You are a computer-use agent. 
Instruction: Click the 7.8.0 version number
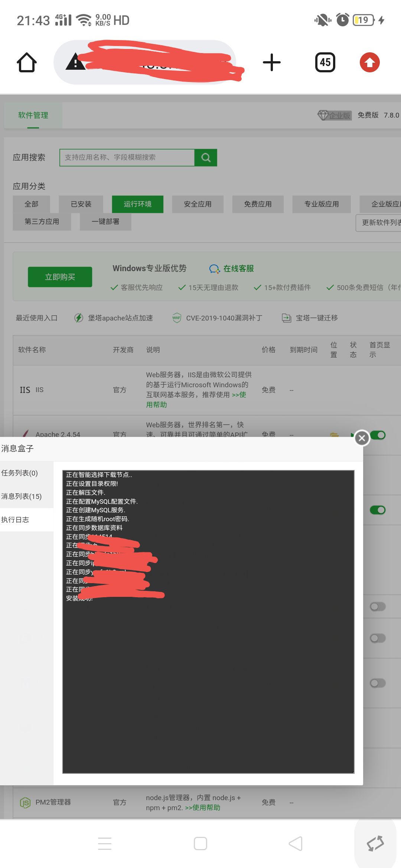[391, 115]
